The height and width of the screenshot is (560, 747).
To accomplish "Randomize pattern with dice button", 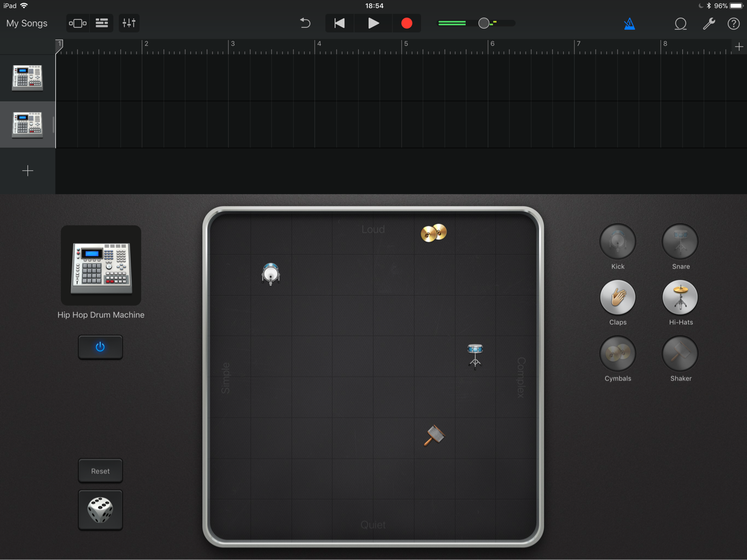I will tap(100, 510).
